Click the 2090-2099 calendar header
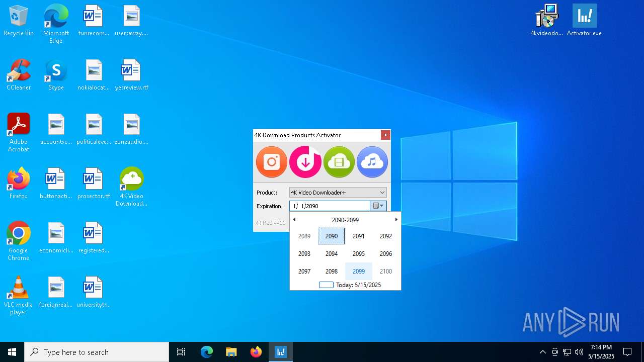Image resolution: width=644 pixels, height=362 pixels. (345, 220)
